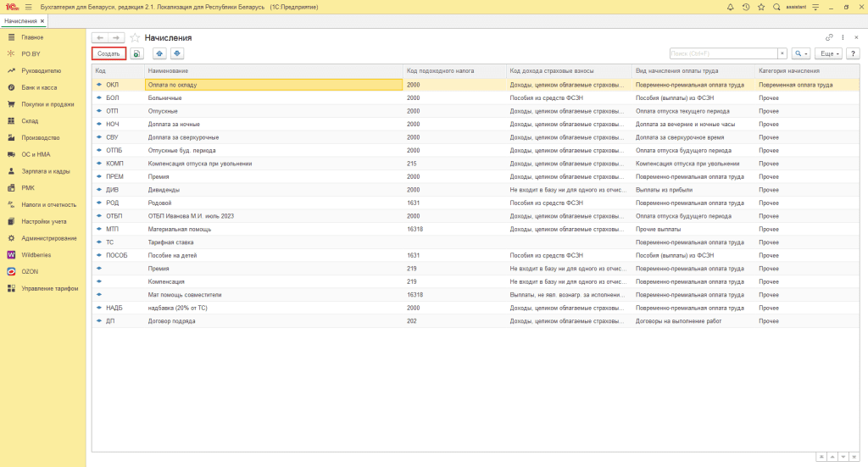Move the selected item down with arrow icon
The image size is (868, 467).
click(177, 53)
